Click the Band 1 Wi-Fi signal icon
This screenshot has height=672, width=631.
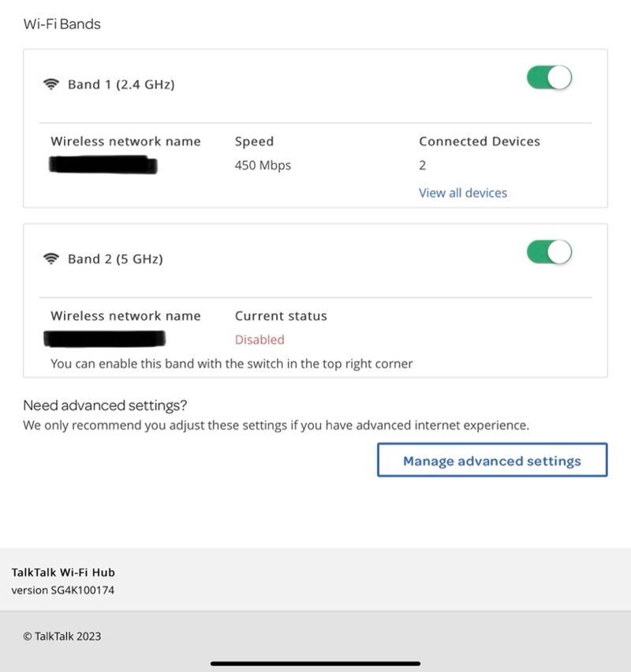pos(51,84)
